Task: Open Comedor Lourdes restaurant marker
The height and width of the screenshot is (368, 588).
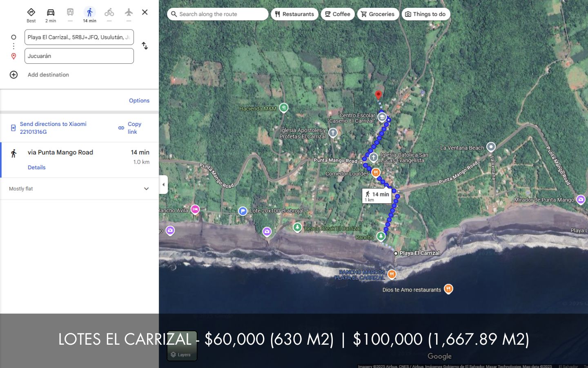Action: (x=376, y=173)
